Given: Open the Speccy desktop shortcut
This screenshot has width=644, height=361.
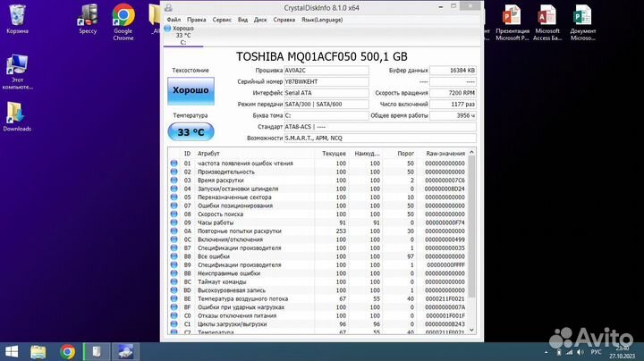Looking at the screenshot, I should [x=88, y=19].
